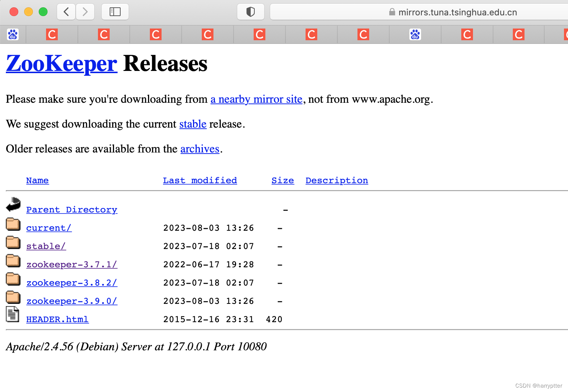The height and width of the screenshot is (392, 568).
Task: Click the Parent Directory back-arrow icon
Action: pyautogui.click(x=13, y=204)
